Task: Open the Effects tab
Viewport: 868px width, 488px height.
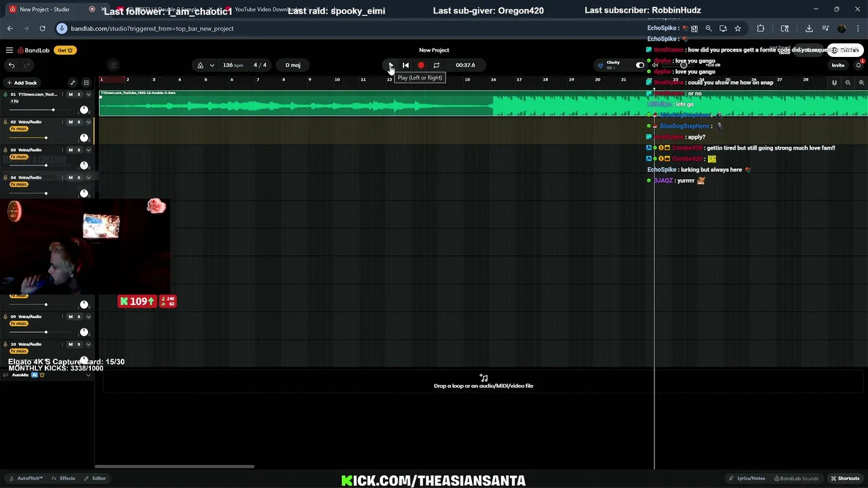Action: coord(64,479)
